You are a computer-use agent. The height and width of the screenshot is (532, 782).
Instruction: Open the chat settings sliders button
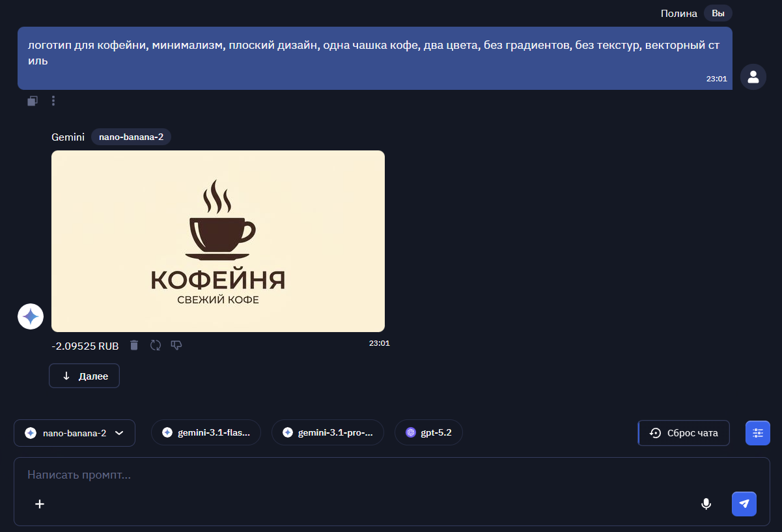click(x=758, y=433)
